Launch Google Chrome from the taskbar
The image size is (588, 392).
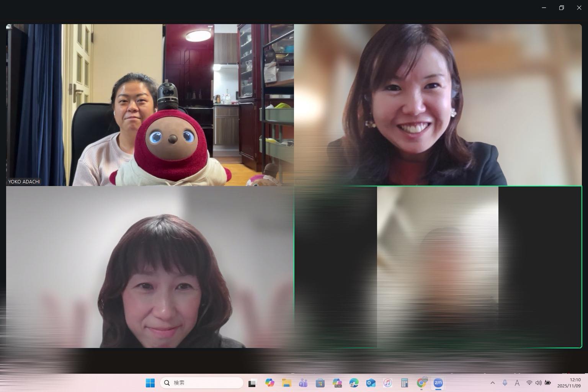[x=421, y=383]
